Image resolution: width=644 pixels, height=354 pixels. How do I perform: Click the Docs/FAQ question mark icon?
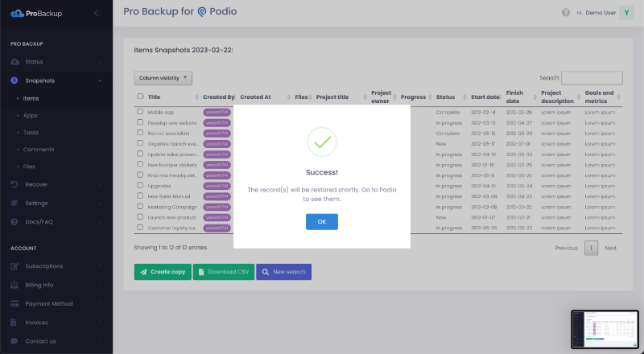14,221
